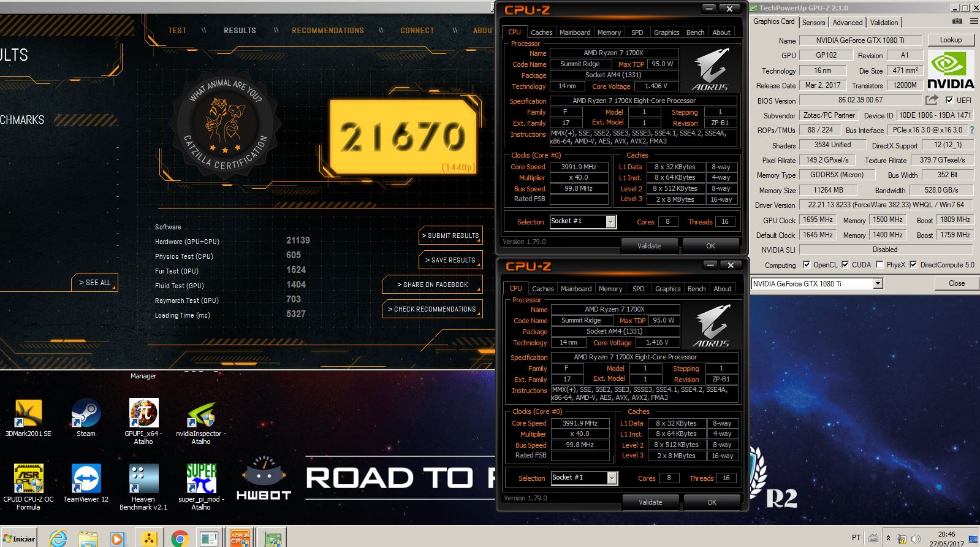The width and height of the screenshot is (980, 547).
Task: Open Socket #1 dropdown in lower CPU-Z
Action: (x=612, y=478)
